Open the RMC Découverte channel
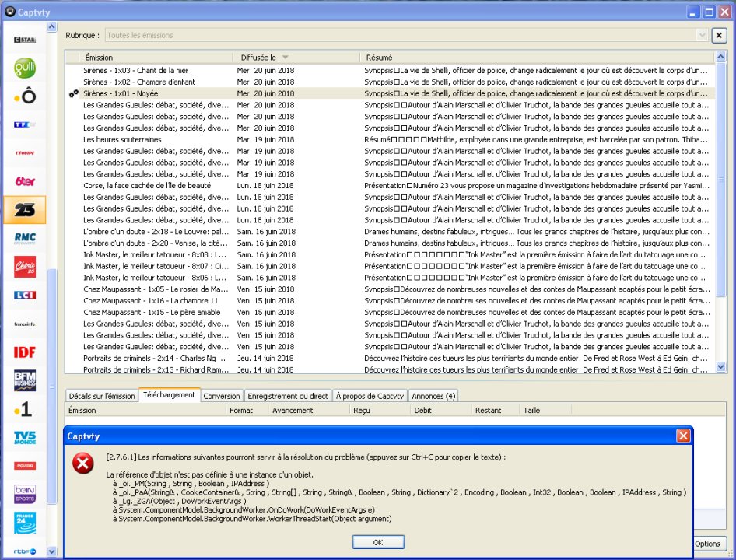 pyautogui.click(x=25, y=237)
